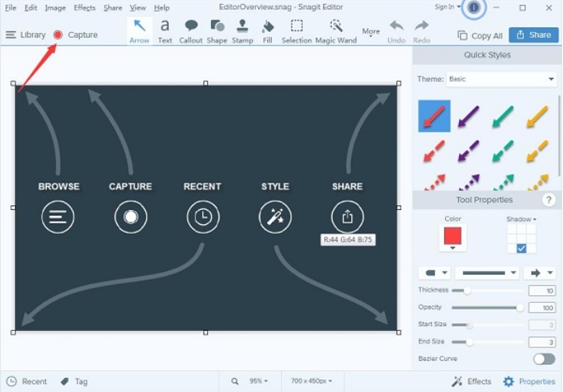563x392 pixels.
Task: Click the user account avatar icon
Action: click(474, 8)
